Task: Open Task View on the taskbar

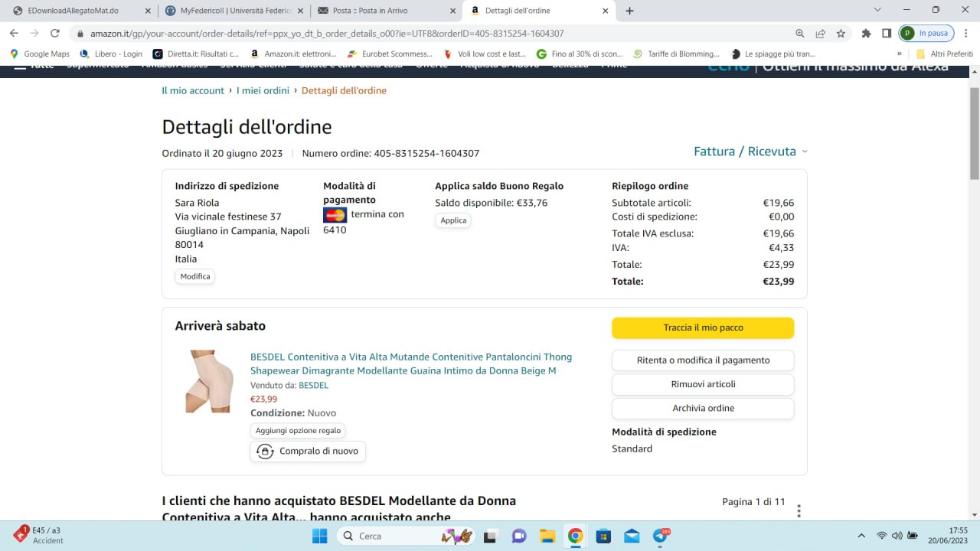Action: click(x=491, y=536)
